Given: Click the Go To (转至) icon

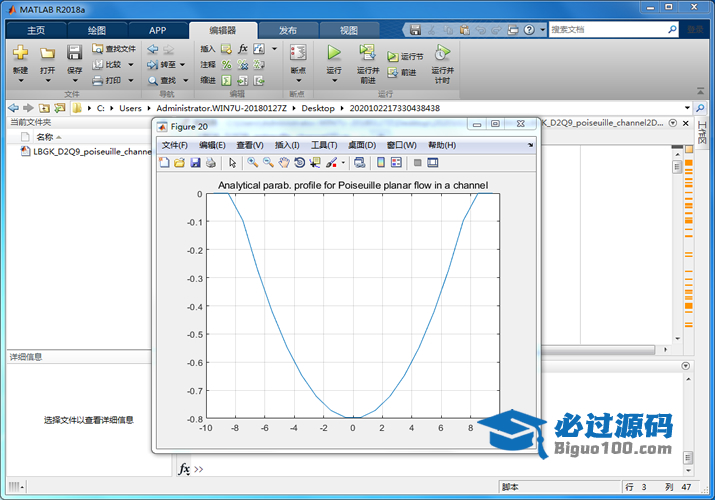Looking at the screenshot, I should [152, 65].
